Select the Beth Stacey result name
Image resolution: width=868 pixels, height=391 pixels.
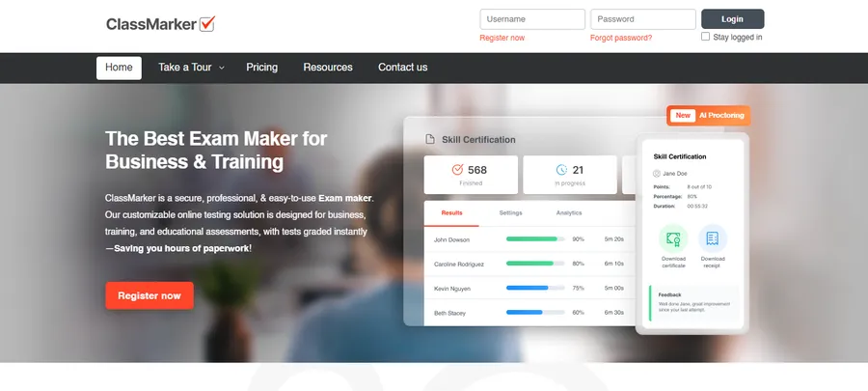coord(449,313)
